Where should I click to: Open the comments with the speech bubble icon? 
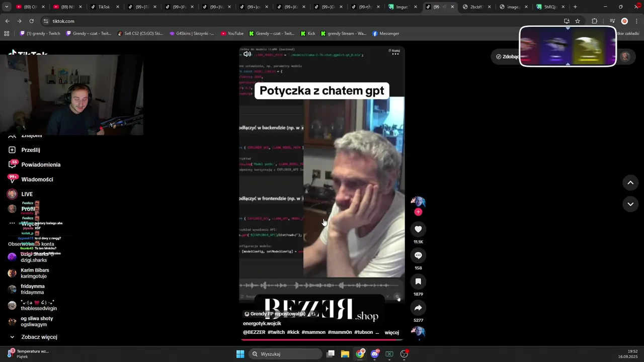[418, 255]
